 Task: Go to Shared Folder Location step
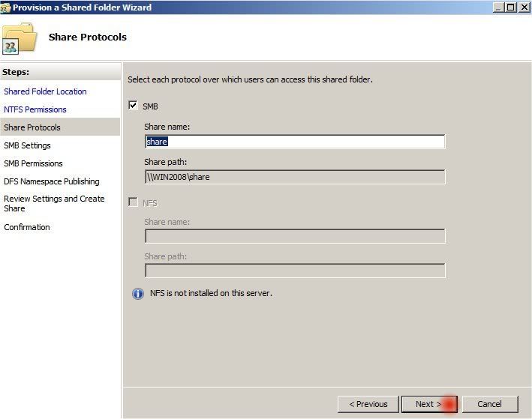(x=45, y=91)
